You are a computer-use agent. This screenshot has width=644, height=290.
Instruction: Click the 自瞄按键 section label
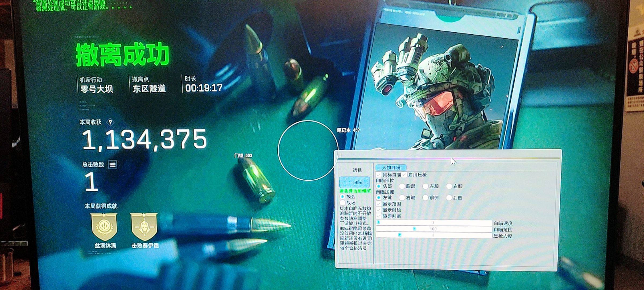point(385,192)
